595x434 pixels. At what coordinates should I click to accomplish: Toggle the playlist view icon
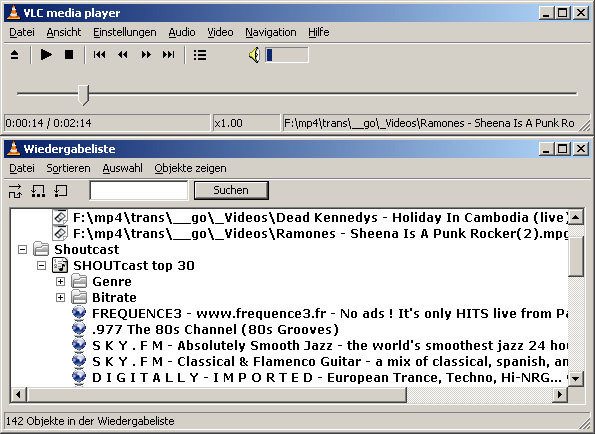click(x=200, y=55)
